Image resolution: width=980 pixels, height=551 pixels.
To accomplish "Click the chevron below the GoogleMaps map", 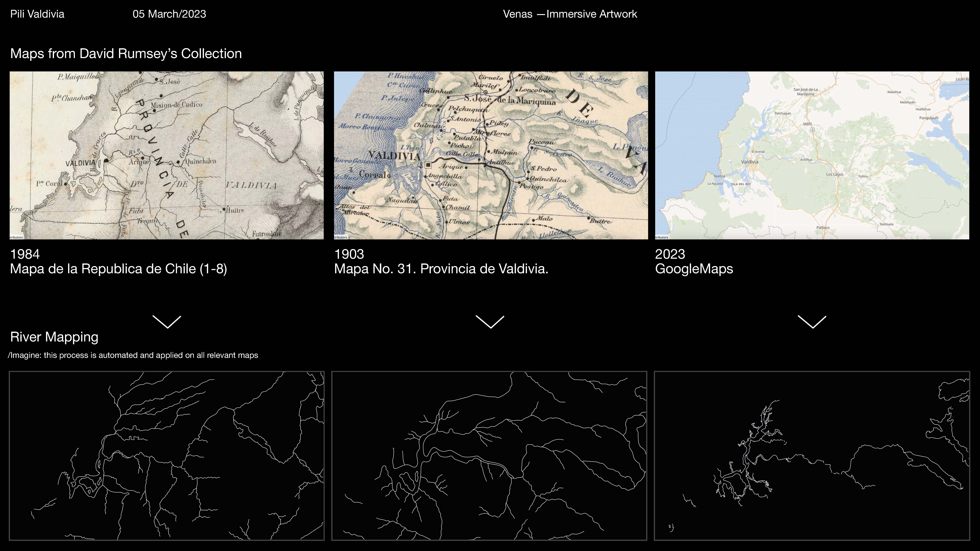I will [x=812, y=322].
